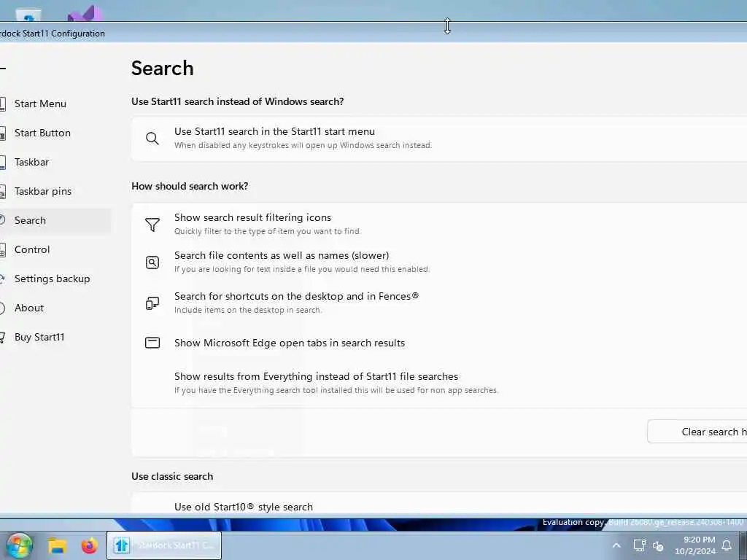747x560 pixels.
Task: Open the taskbar clock showing 9:20 PM
Action: [695, 545]
